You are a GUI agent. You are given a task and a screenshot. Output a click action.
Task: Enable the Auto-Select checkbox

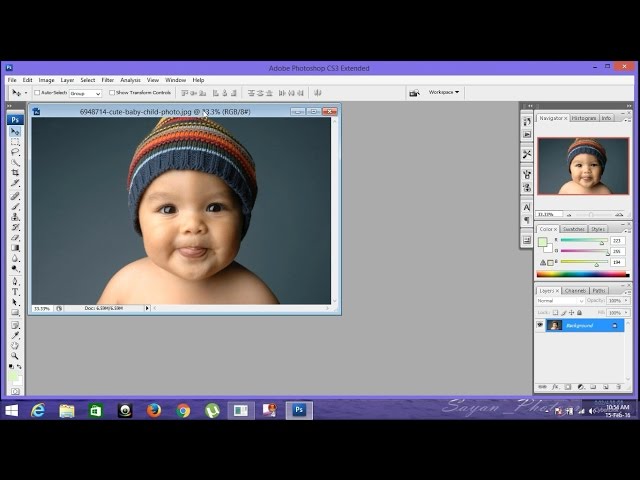(x=37, y=93)
